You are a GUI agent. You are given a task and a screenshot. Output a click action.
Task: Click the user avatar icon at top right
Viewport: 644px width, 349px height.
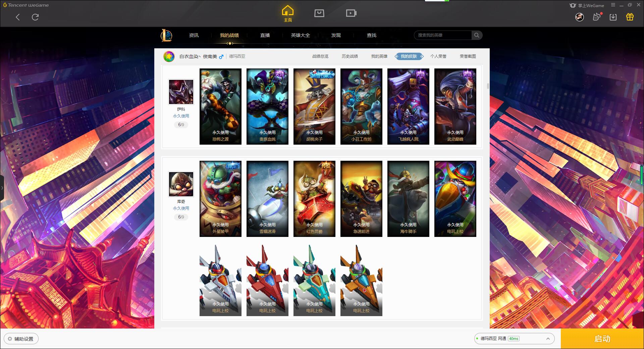[x=580, y=17]
